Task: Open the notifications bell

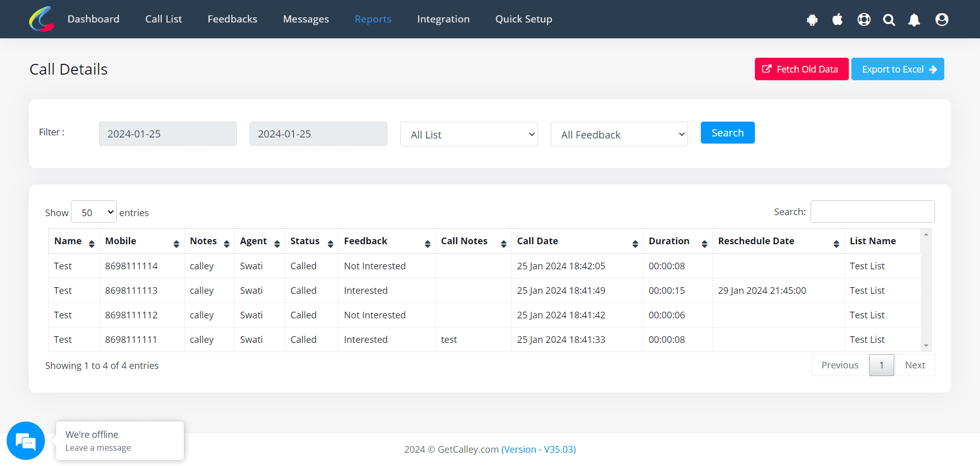Action: pyautogui.click(x=914, y=20)
